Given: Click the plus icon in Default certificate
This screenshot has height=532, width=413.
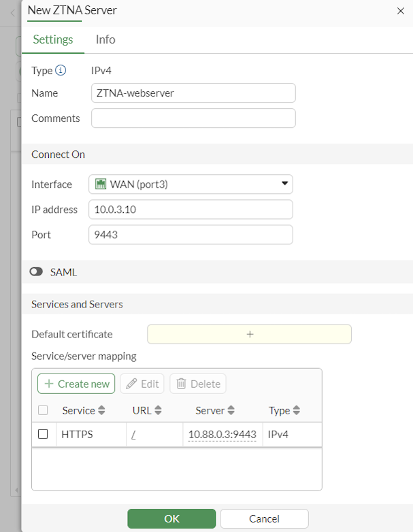Looking at the screenshot, I should (x=249, y=334).
